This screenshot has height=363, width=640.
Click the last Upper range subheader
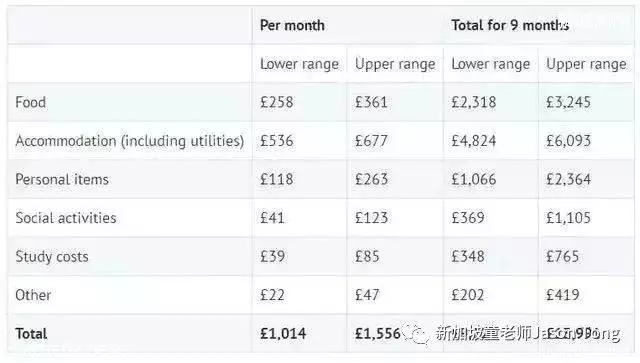586,64
